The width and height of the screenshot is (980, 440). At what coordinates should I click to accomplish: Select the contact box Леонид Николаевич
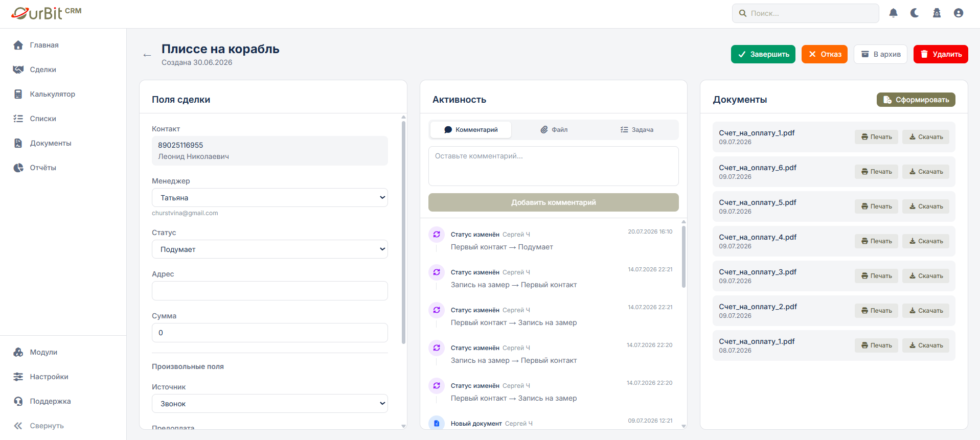tap(270, 151)
